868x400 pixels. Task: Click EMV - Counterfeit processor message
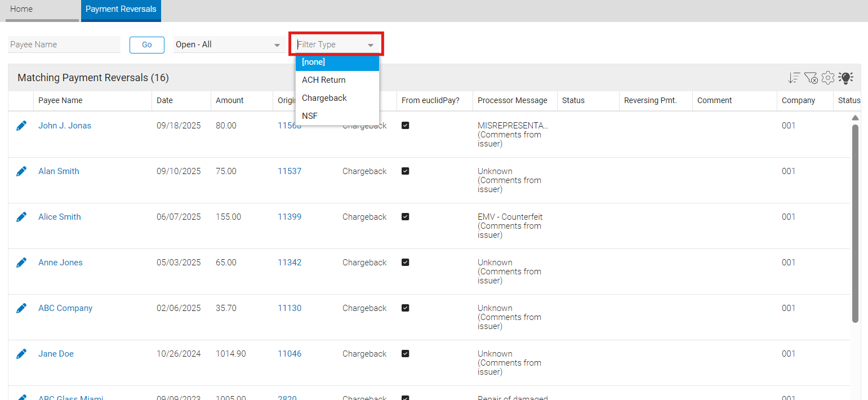510,217
